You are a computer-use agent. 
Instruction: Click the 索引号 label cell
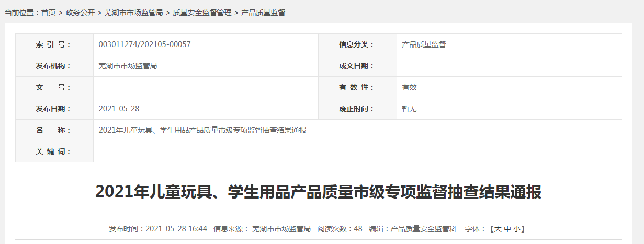coord(54,44)
